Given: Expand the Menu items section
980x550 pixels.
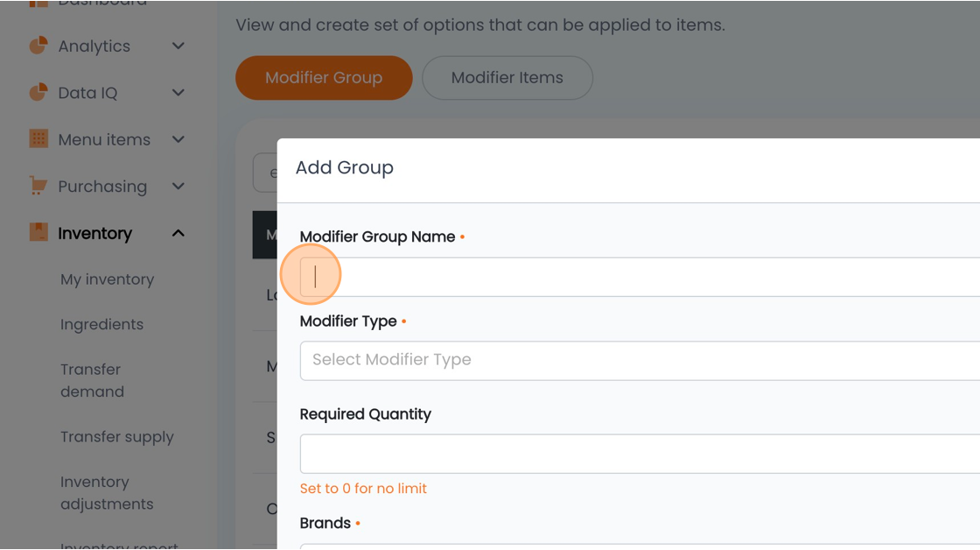Looking at the screenshot, I should (x=178, y=139).
